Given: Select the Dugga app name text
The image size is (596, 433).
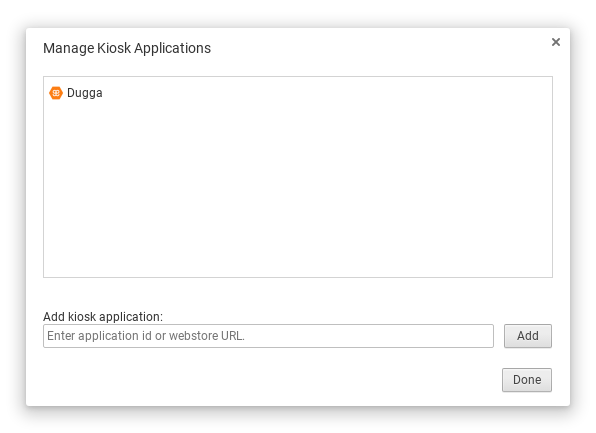Looking at the screenshot, I should (84, 93).
